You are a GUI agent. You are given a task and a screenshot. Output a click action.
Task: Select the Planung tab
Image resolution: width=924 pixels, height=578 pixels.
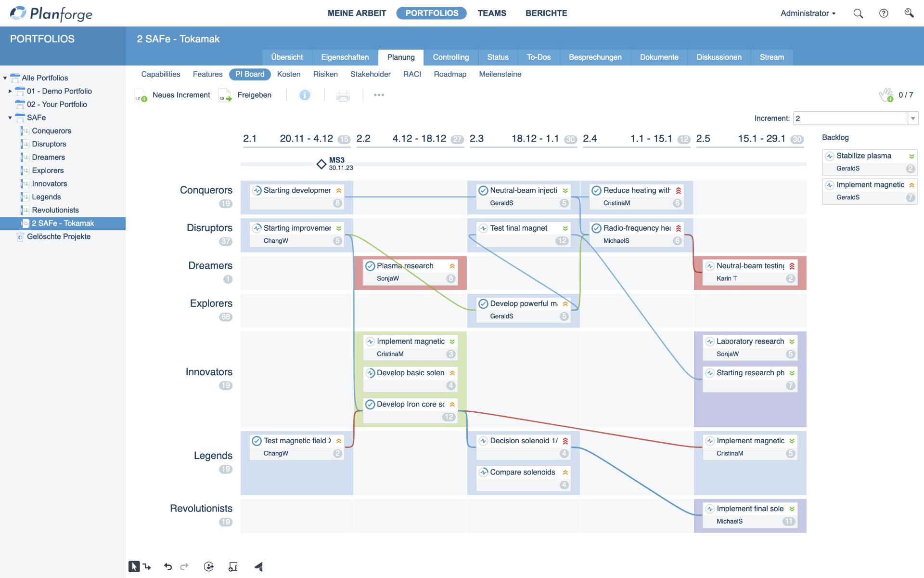(x=400, y=57)
